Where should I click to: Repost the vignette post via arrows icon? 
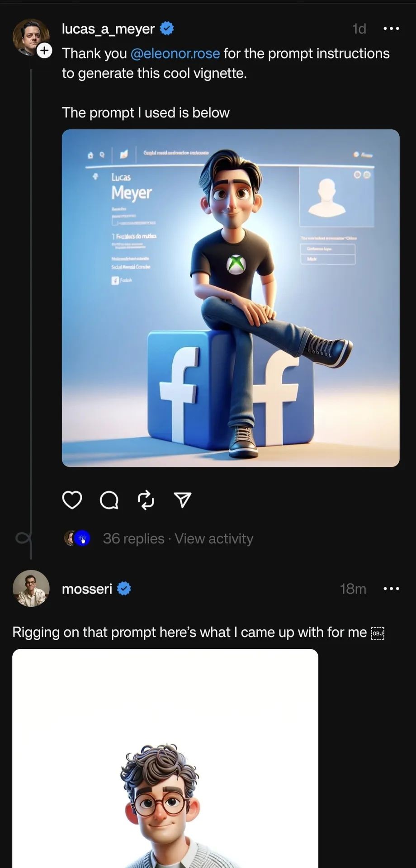[x=146, y=500]
